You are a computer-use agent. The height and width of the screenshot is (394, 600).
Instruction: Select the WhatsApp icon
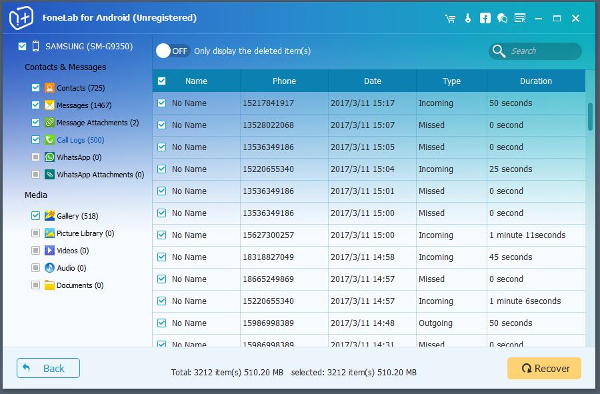[x=49, y=157]
